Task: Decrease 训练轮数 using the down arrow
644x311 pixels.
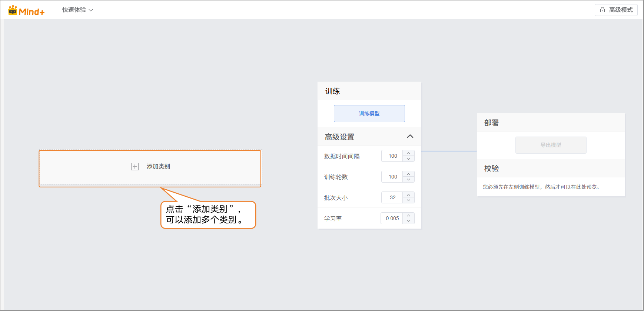Action: click(x=408, y=180)
